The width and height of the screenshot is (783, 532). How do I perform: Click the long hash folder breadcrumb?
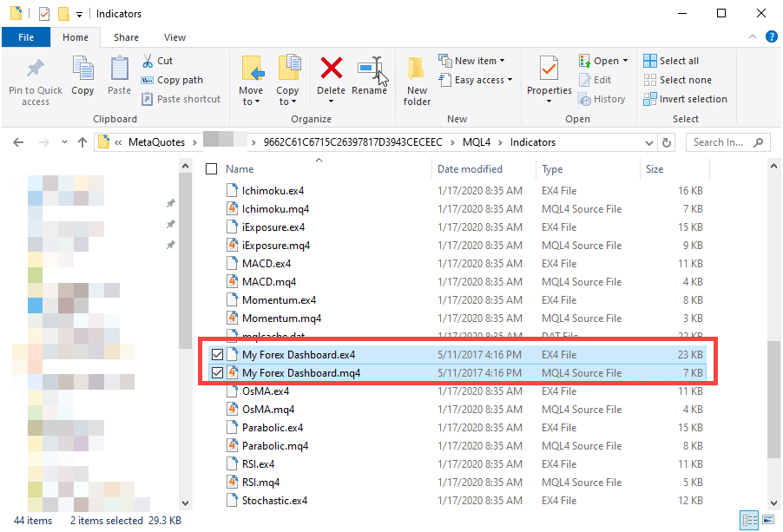[x=353, y=142]
